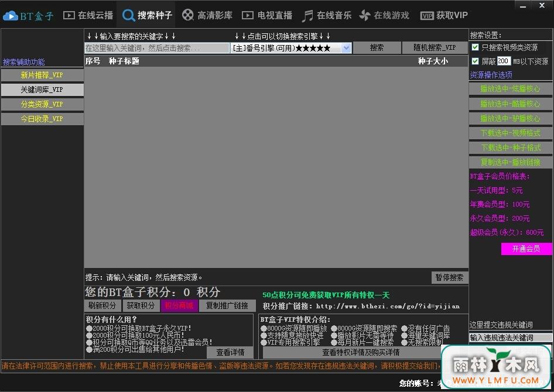The width and height of the screenshot is (554, 392).
Task: Click the 200 MB size threshold field
Action: [504, 61]
